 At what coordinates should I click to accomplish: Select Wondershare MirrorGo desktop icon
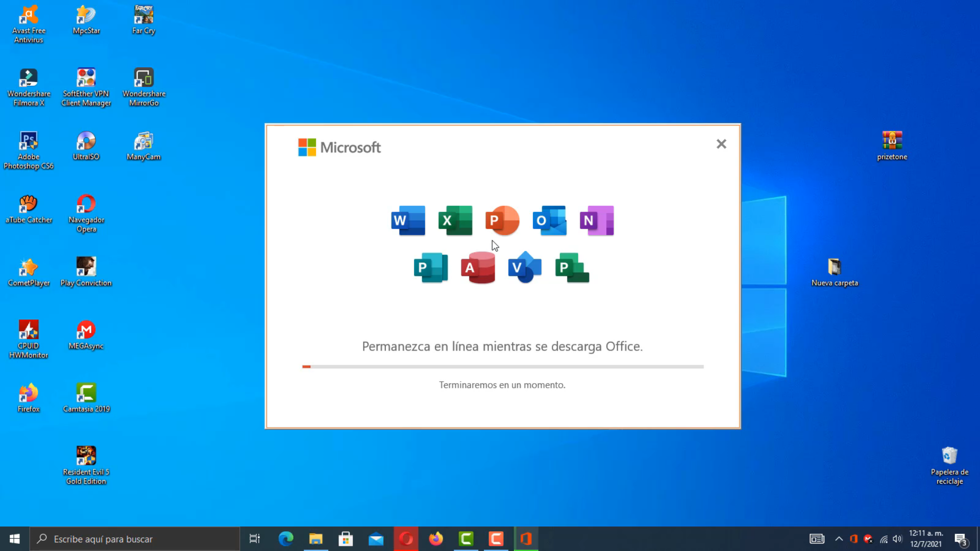[x=143, y=87]
